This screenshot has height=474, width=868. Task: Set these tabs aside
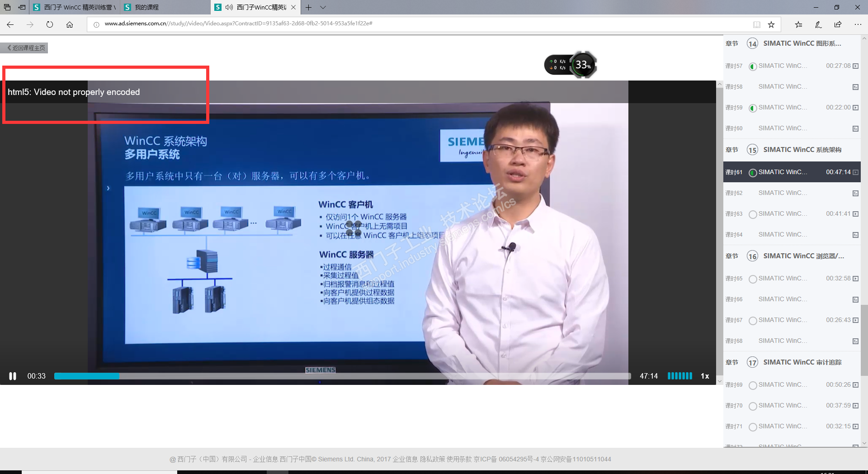[x=22, y=7]
